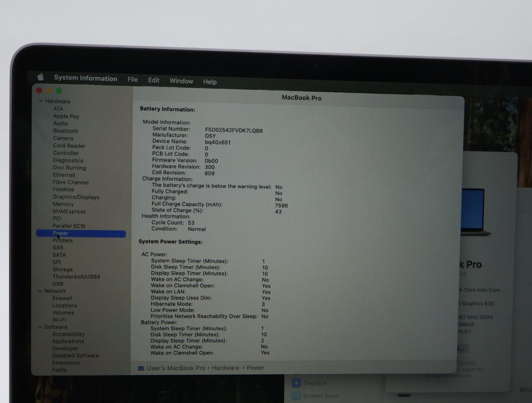
Task: Select Extensions under Software
Action: pos(66,363)
